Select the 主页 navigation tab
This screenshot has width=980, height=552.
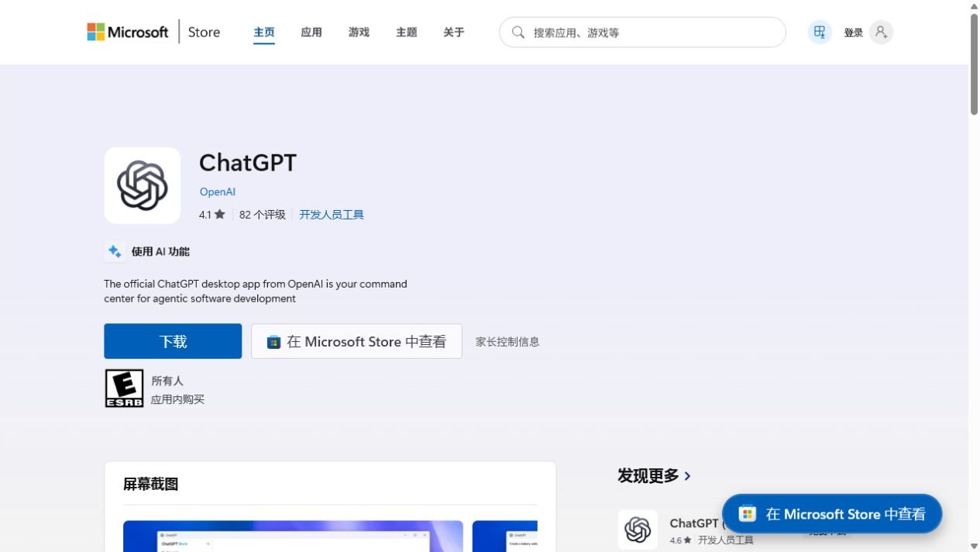(x=264, y=33)
